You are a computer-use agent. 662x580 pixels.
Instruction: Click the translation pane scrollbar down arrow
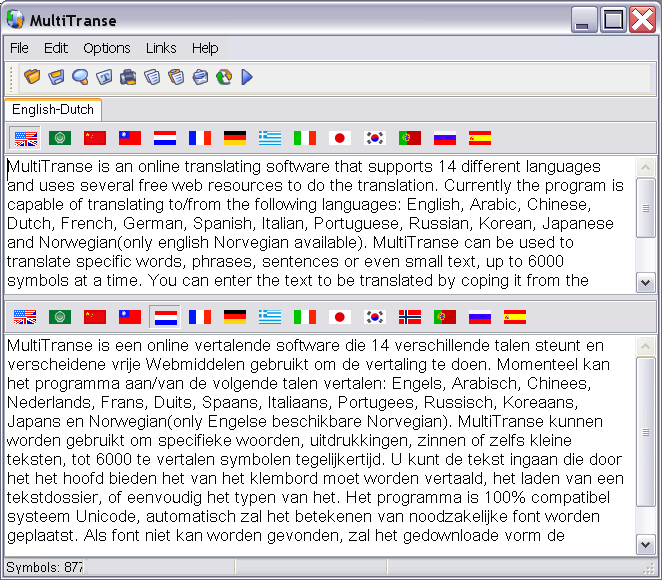click(x=645, y=545)
